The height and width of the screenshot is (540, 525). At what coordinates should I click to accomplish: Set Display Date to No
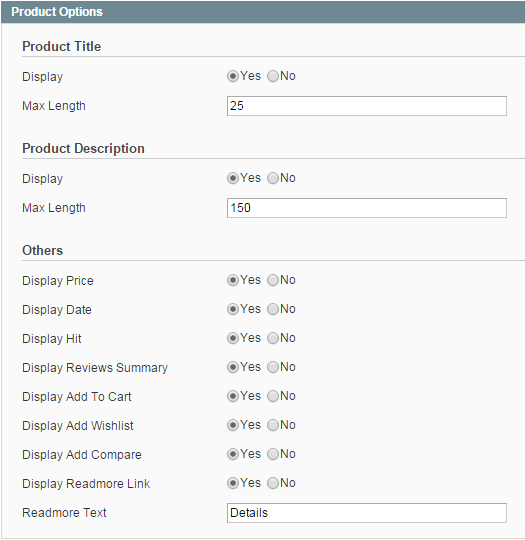click(272, 309)
